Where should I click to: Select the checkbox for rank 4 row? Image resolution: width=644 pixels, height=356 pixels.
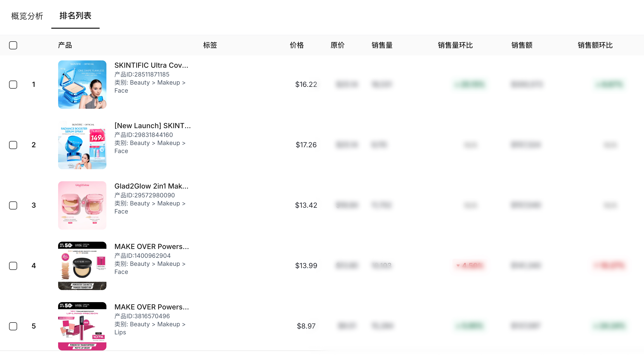click(x=13, y=266)
